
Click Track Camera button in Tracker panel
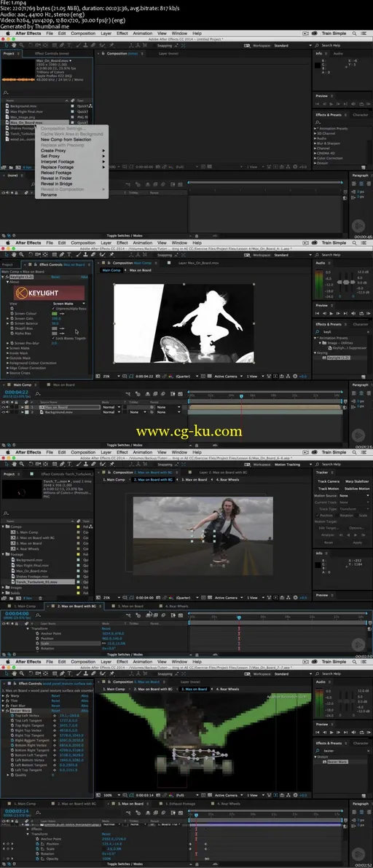coord(329,481)
